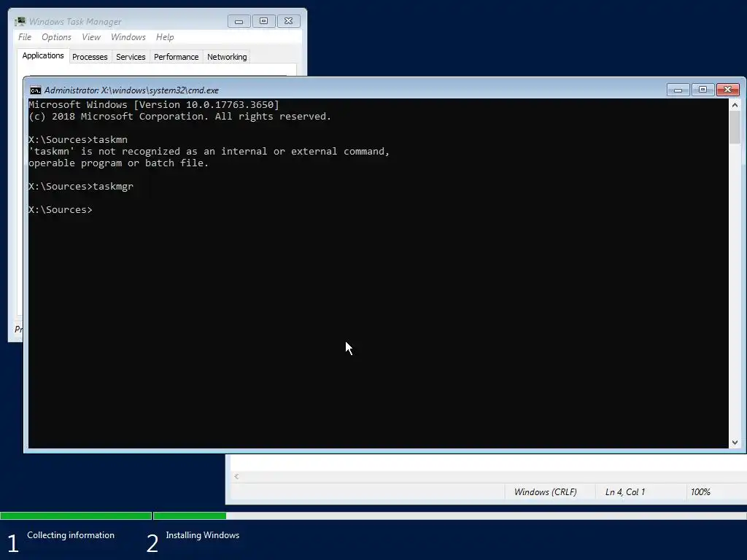Click the Microsoft copyright line in cmd
747x560 pixels.
click(179, 117)
